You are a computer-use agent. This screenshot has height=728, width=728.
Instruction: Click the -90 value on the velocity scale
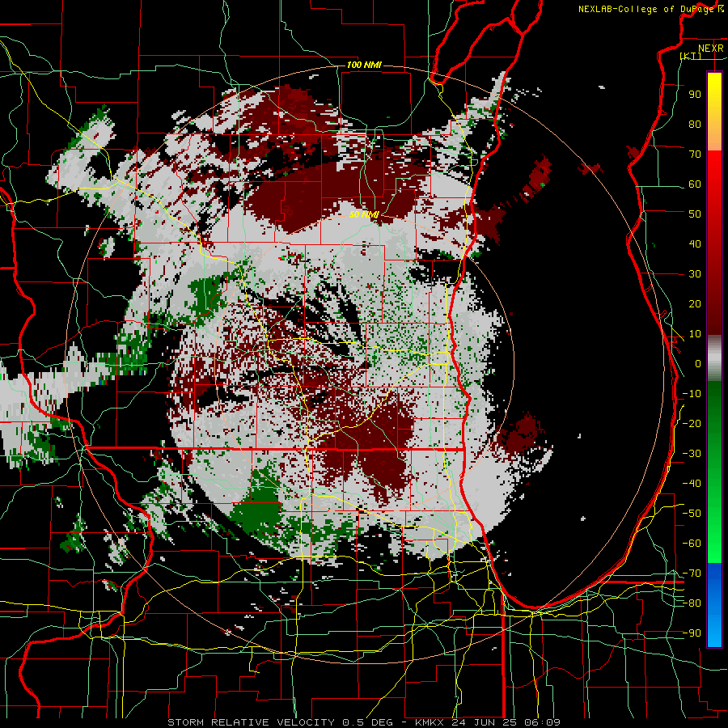(x=692, y=633)
